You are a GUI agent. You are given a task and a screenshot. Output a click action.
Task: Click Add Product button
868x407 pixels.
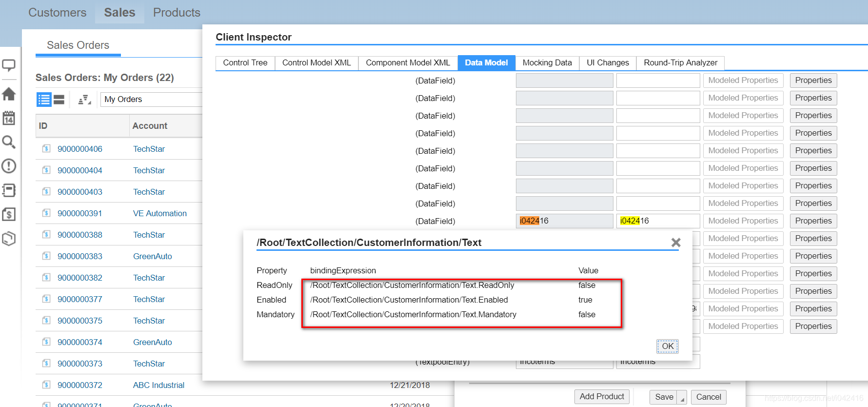(602, 397)
